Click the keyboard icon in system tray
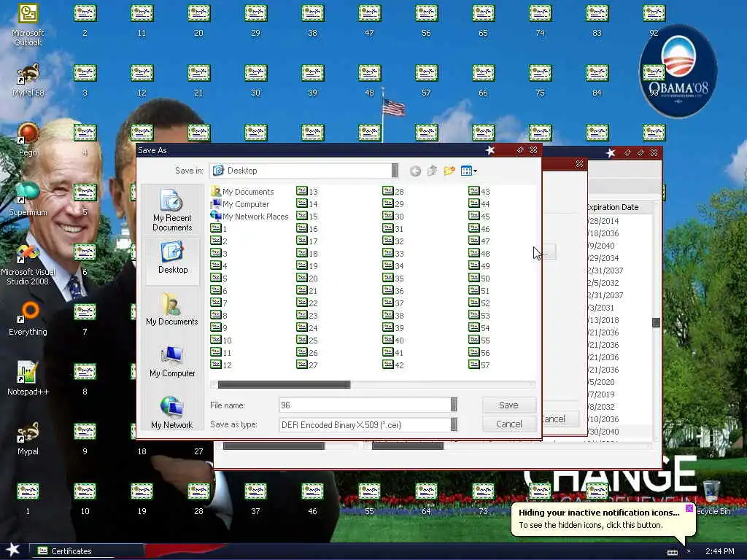 (x=672, y=552)
